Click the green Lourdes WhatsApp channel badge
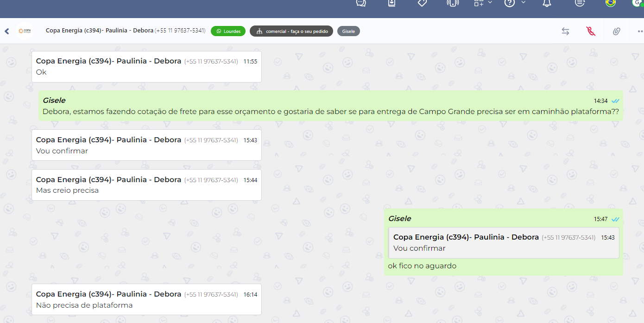644x323 pixels. click(x=228, y=31)
